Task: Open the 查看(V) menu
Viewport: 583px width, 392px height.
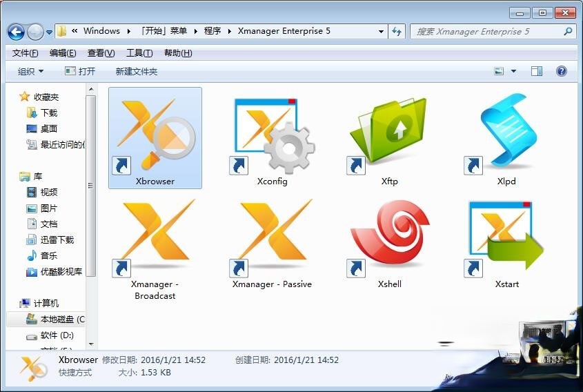Action: (101, 53)
